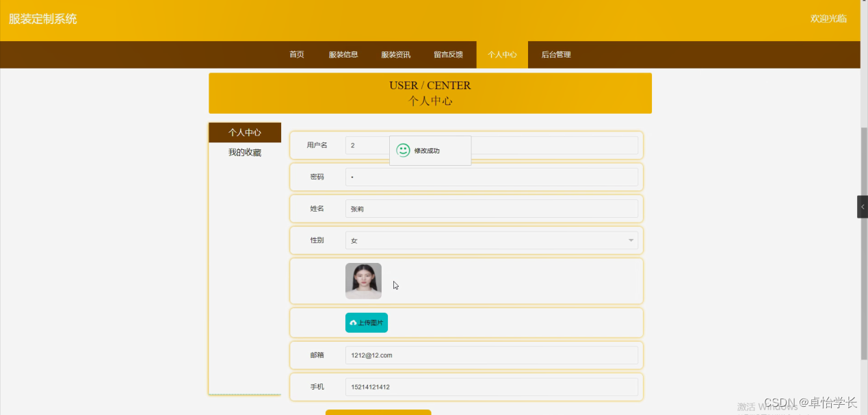This screenshot has height=415, width=868.
Task: Click the 用户名 input field
Action: click(491, 145)
